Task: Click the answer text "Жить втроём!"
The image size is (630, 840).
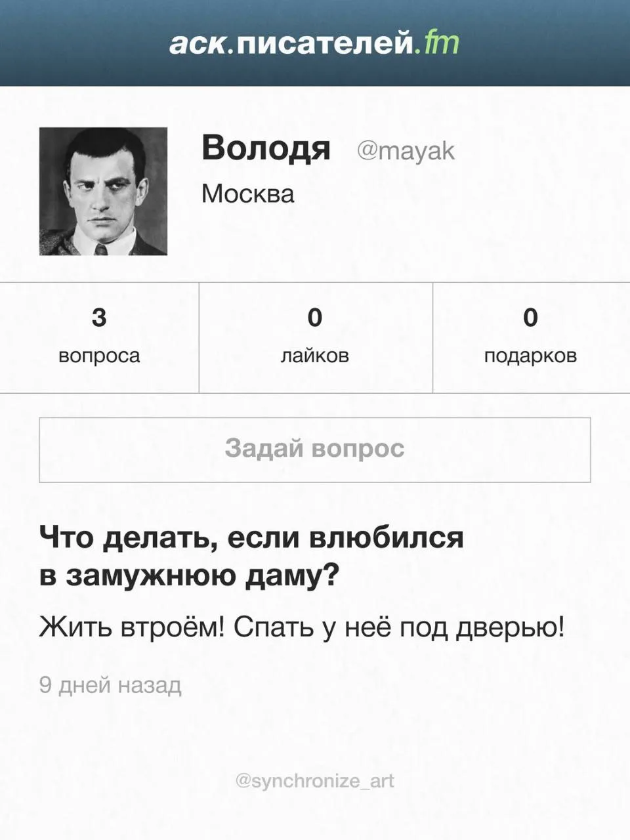Action: tap(132, 627)
